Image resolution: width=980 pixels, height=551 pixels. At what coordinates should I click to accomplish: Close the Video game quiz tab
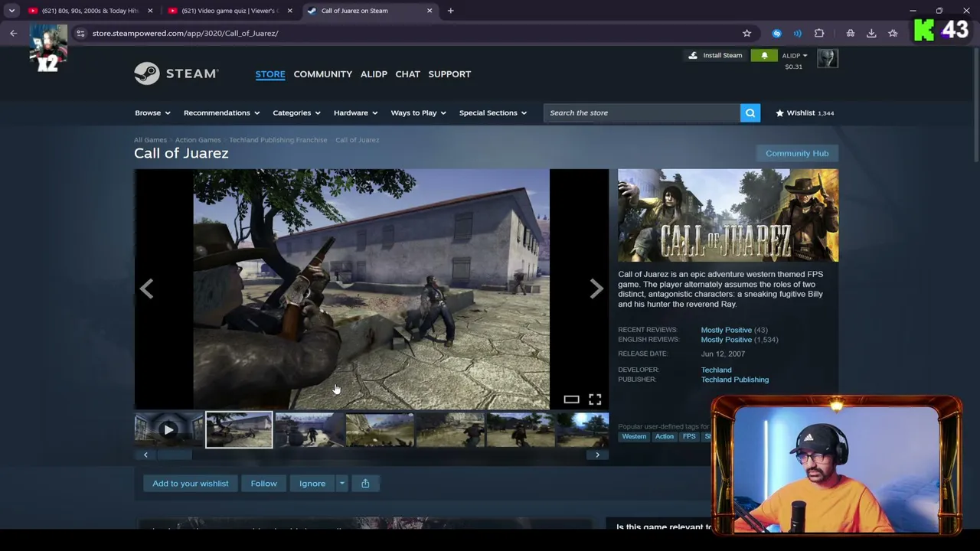pos(289,11)
